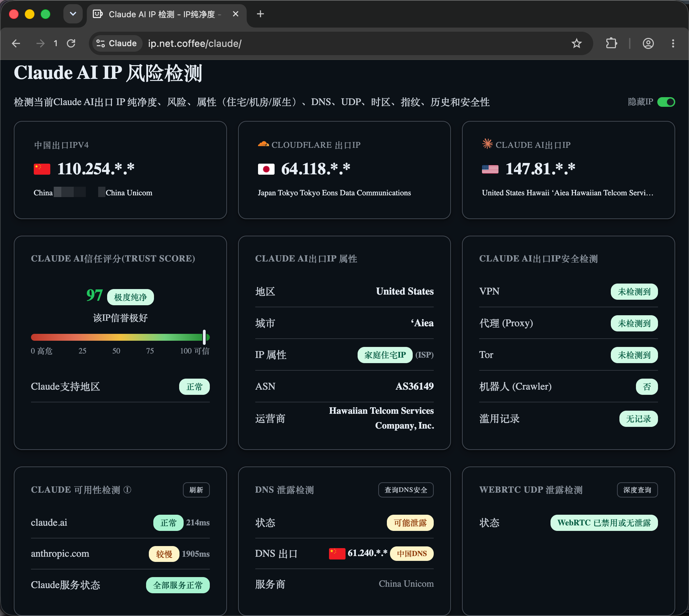Screen dimensions: 689x616
Task: Click the Cloudflare logo icon
Action: point(263,144)
